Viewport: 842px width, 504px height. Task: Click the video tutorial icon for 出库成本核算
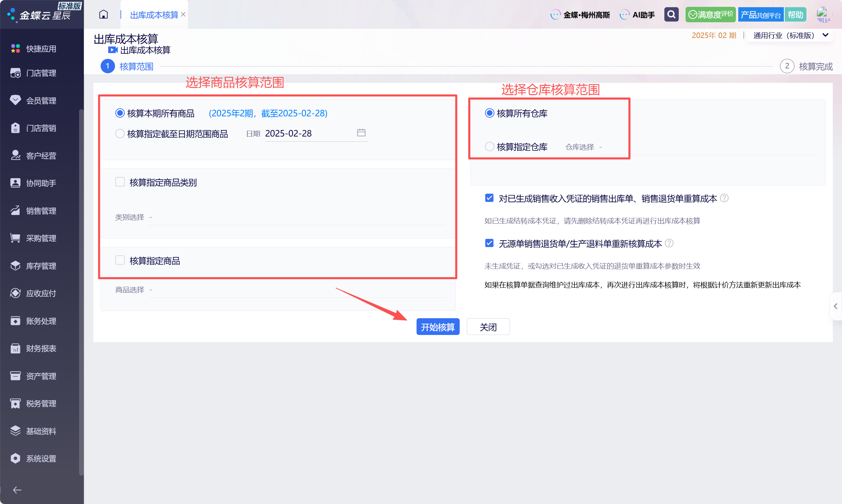pyautogui.click(x=113, y=50)
